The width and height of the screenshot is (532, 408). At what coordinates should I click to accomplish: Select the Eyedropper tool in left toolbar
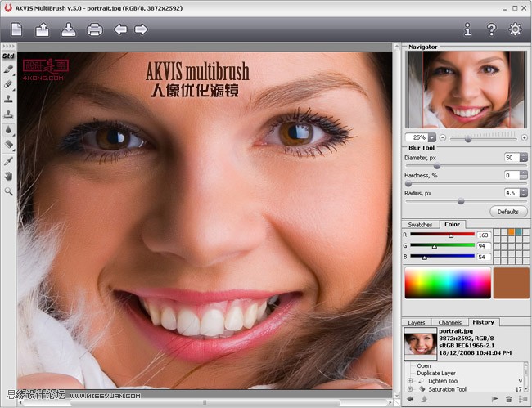8,161
